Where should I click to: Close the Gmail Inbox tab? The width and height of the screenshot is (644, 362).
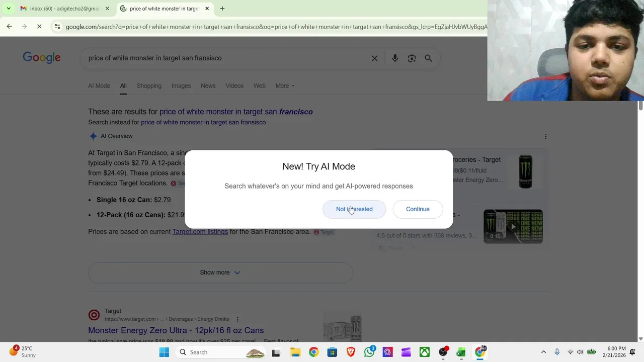tap(107, 9)
